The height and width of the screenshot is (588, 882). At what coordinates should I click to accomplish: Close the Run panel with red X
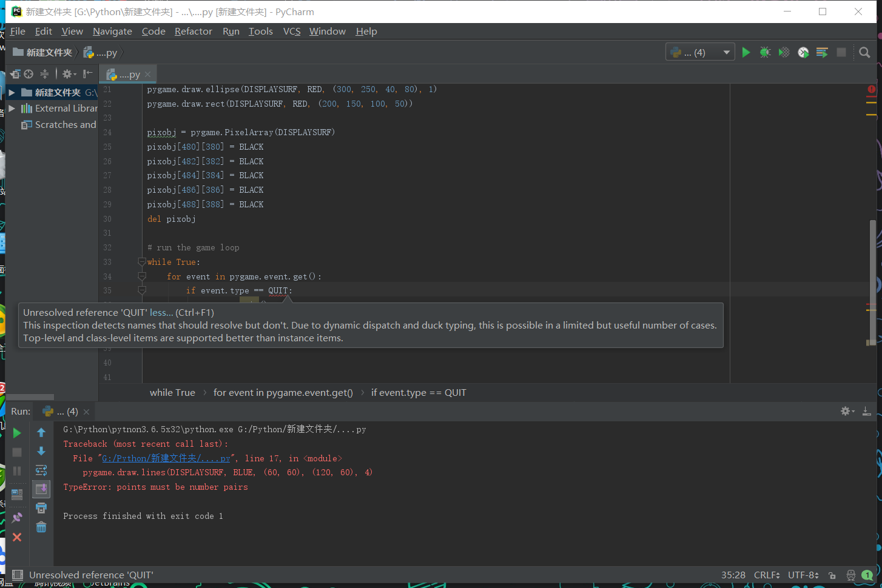pos(17,537)
